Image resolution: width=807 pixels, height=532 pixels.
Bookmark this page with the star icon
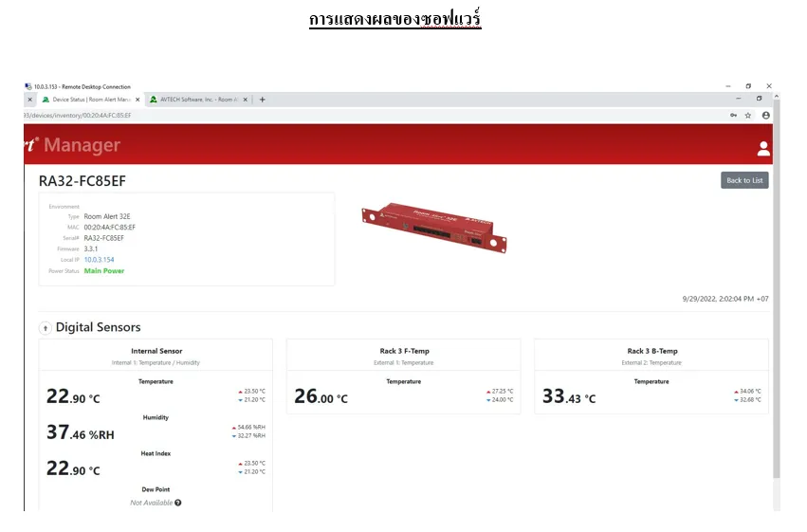tap(748, 115)
